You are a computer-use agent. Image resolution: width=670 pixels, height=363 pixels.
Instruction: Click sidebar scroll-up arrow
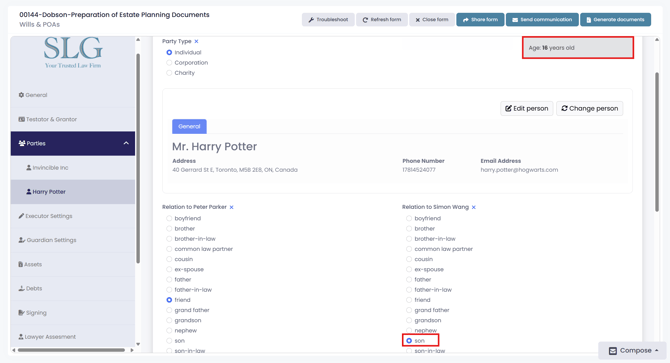point(138,40)
